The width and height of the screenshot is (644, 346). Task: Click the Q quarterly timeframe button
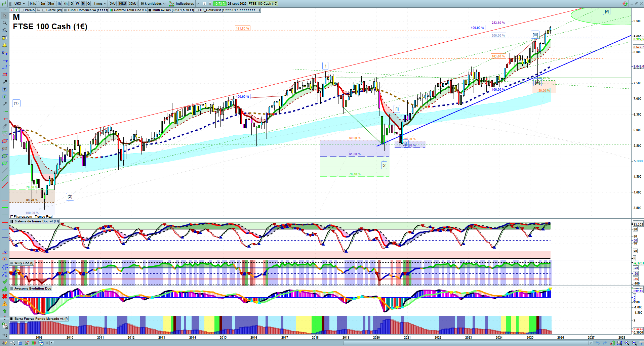[x=89, y=4]
